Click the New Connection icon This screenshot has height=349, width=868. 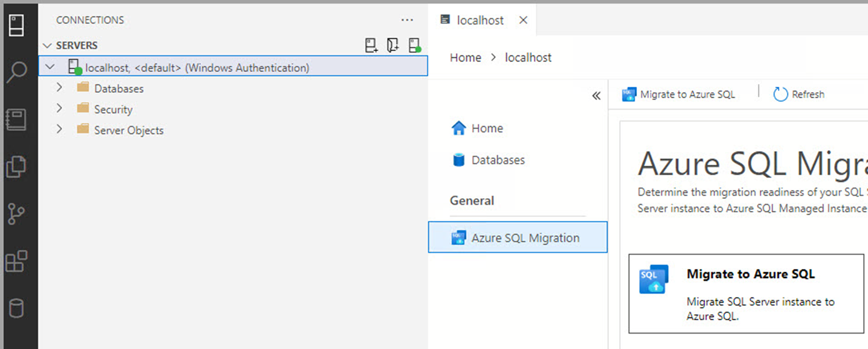(371, 45)
